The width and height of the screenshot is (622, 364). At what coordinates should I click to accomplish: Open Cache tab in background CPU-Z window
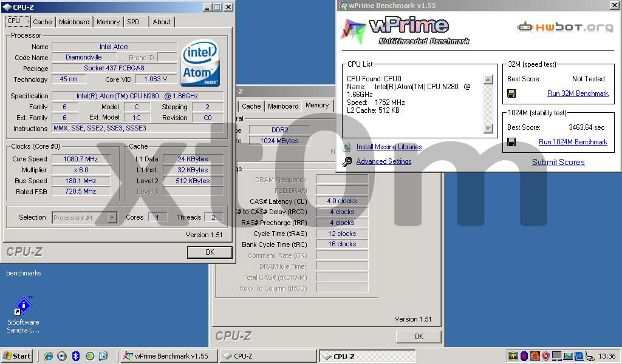251,106
